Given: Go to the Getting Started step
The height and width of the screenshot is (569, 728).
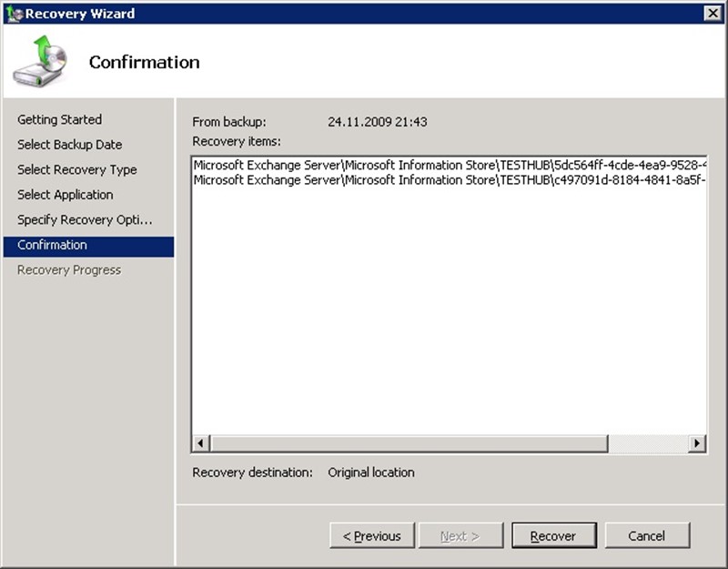Looking at the screenshot, I should point(59,119).
